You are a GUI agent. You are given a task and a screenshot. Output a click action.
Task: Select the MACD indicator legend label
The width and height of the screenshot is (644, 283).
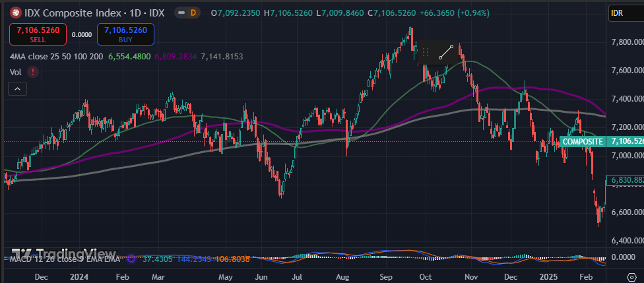tap(66, 259)
